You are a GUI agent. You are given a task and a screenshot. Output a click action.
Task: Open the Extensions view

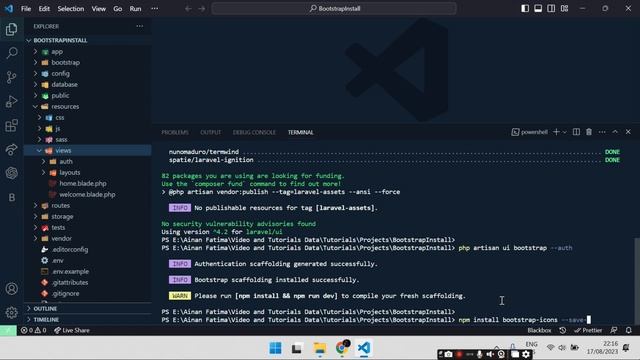[11, 125]
